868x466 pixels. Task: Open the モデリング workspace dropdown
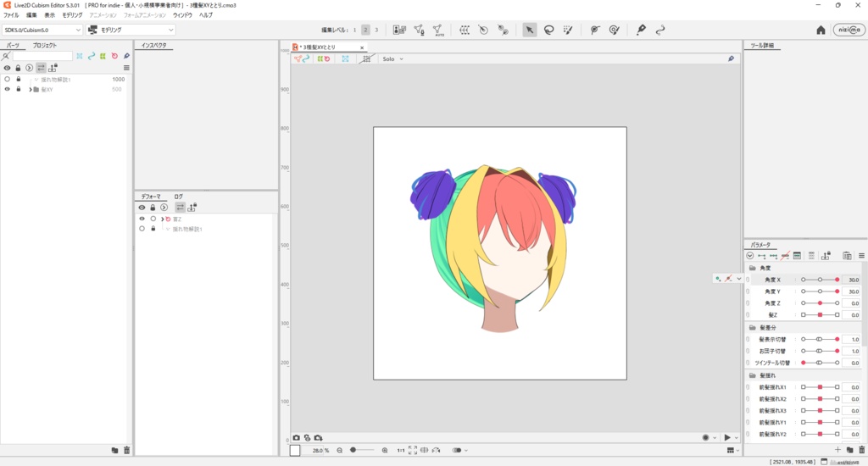tap(131, 30)
